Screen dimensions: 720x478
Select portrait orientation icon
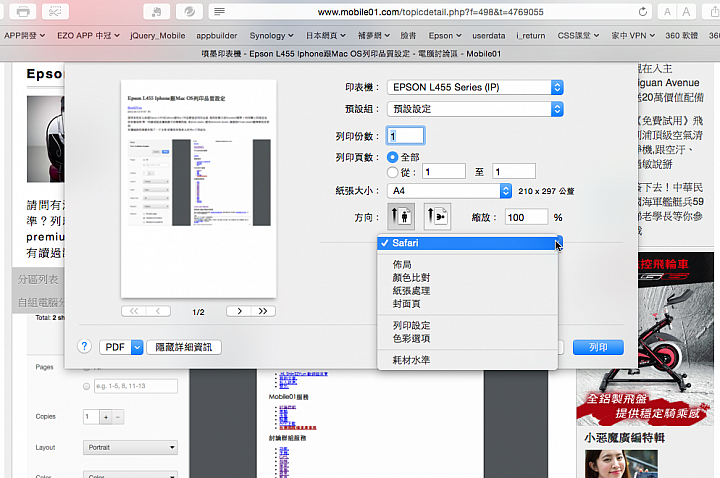click(x=401, y=216)
